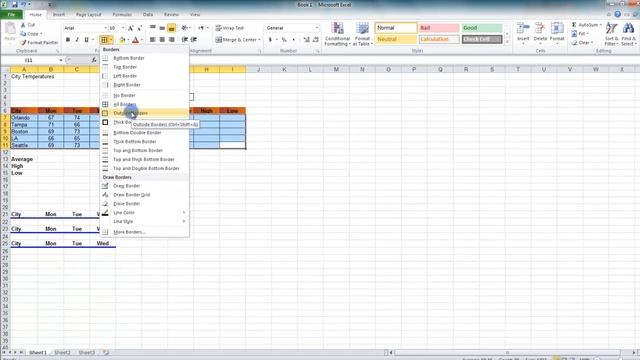Switch to the Formulas tab

point(122,14)
